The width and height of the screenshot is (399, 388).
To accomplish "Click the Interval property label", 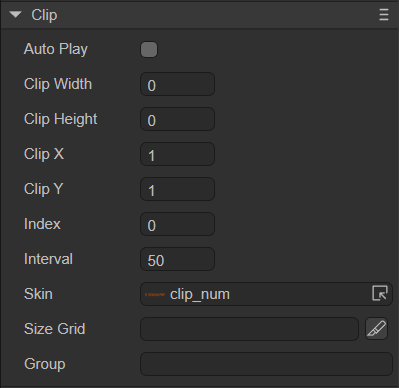I will click(x=48, y=259).
